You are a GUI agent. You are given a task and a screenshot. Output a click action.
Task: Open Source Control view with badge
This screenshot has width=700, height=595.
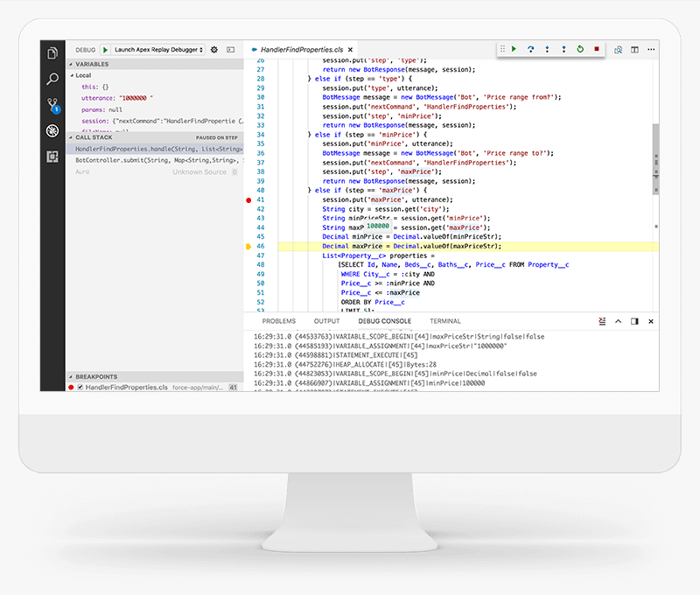pyautogui.click(x=52, y=105)
